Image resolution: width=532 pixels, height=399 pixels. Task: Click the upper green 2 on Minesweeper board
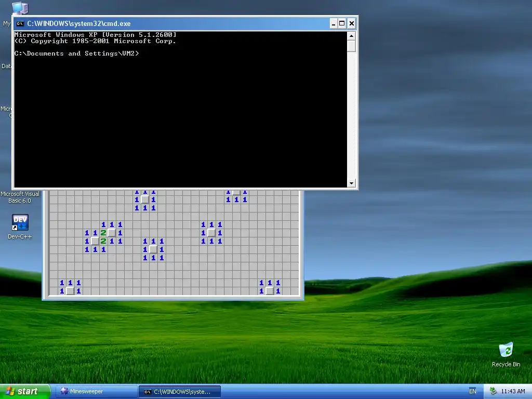pos(103,233)
